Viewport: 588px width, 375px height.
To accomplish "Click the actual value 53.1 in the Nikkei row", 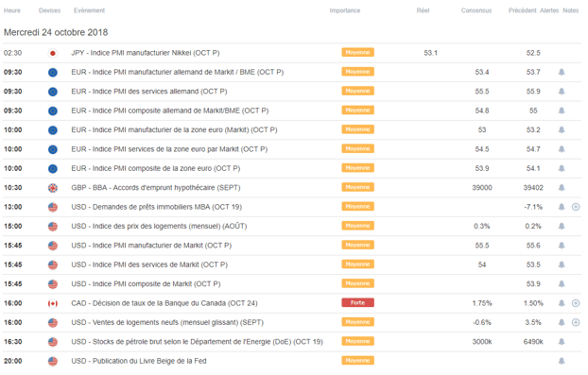I will tap(430, 53).
